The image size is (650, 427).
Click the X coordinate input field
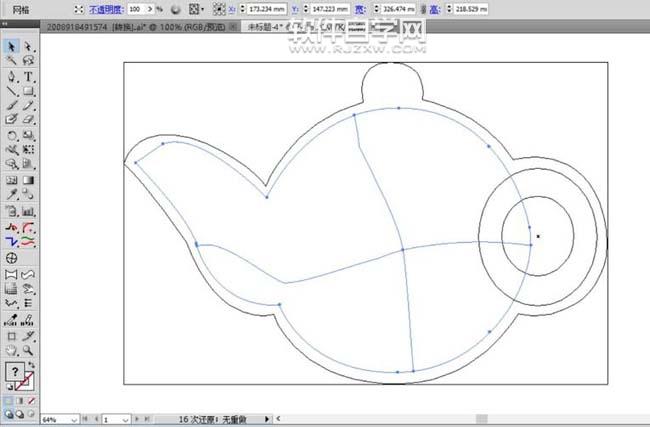pos(265,8)
